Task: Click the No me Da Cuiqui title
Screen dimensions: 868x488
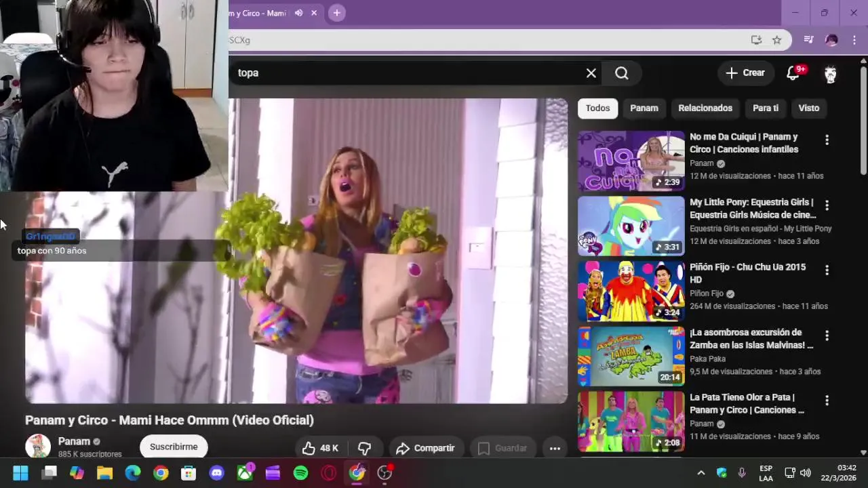Action: point(744,143)
